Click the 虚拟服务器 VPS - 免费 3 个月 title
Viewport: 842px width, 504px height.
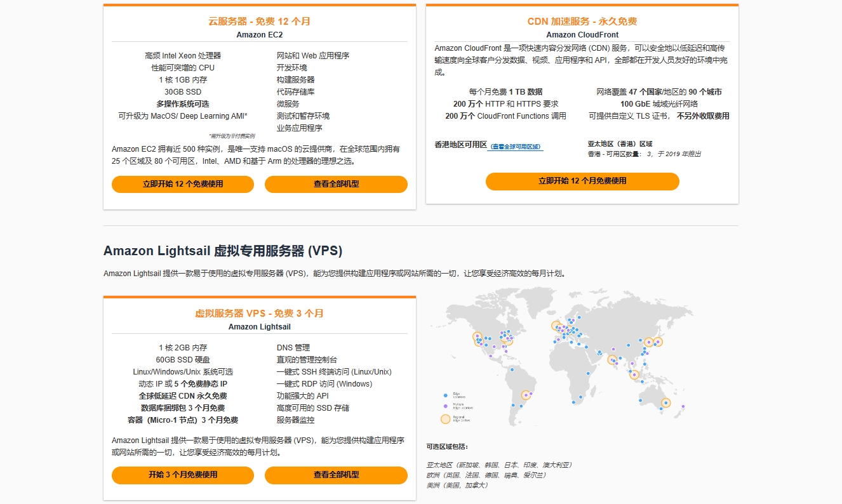(259, 314)
